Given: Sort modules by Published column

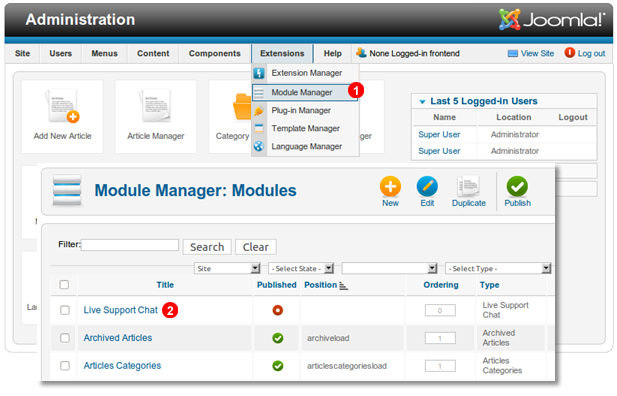Looking at the screenshot, I should [277, 285].
